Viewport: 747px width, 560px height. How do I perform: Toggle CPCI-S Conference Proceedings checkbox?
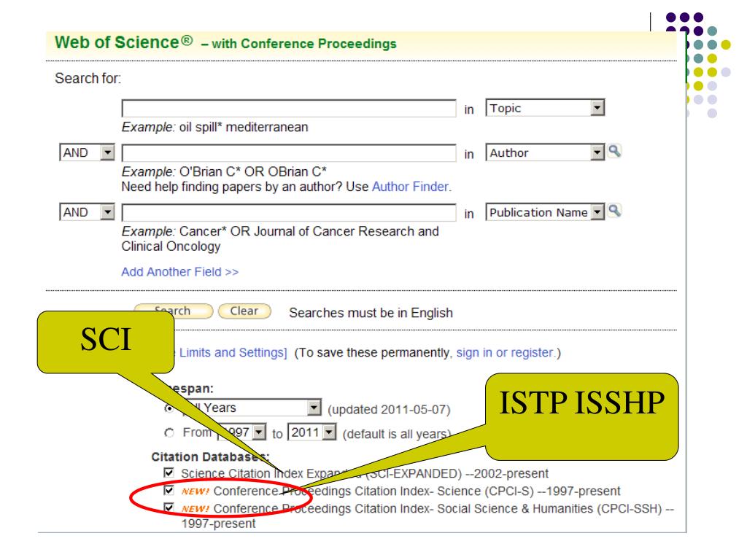pos(169,490)
